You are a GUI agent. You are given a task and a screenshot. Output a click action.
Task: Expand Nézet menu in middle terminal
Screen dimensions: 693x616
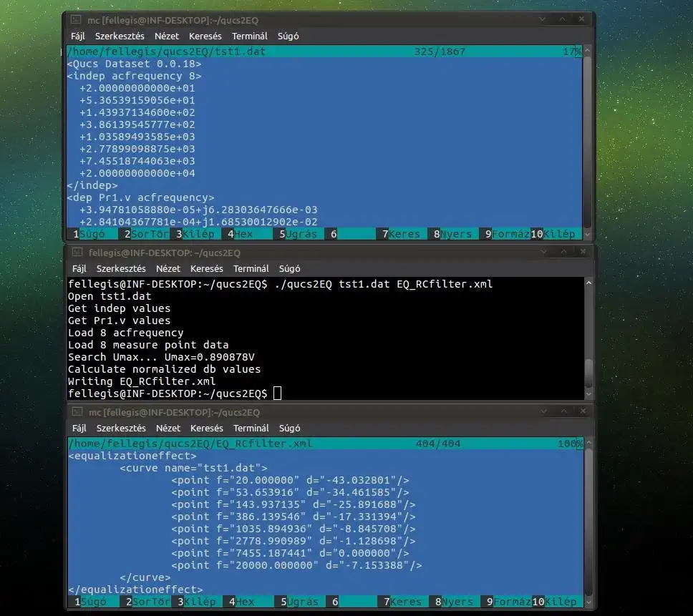coord(168,269)
